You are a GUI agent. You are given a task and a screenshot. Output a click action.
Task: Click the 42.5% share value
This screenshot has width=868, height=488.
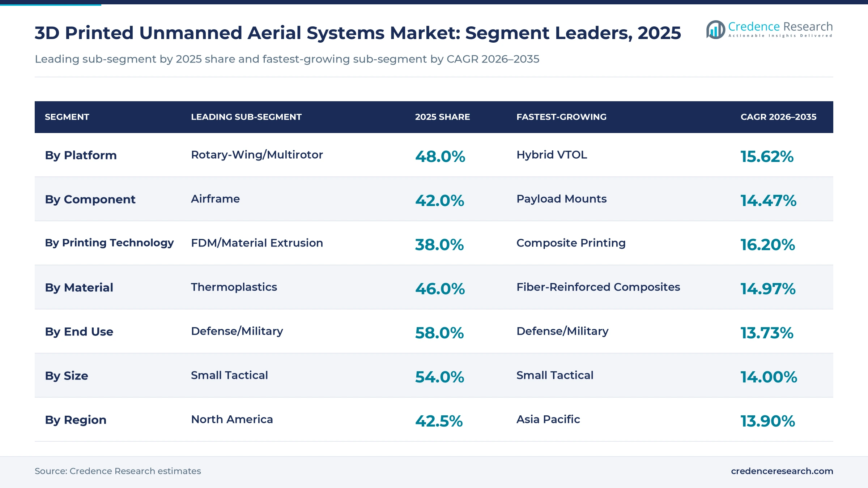pos(439,421)
